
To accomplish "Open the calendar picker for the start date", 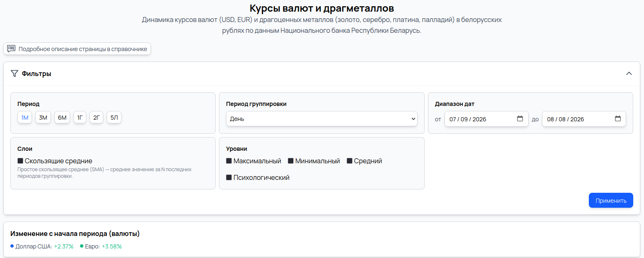I will tap(520, 119).
